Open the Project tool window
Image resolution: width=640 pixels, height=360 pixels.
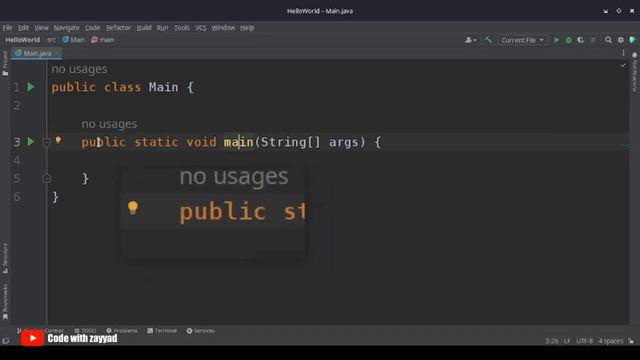click(x=5, y=63)
